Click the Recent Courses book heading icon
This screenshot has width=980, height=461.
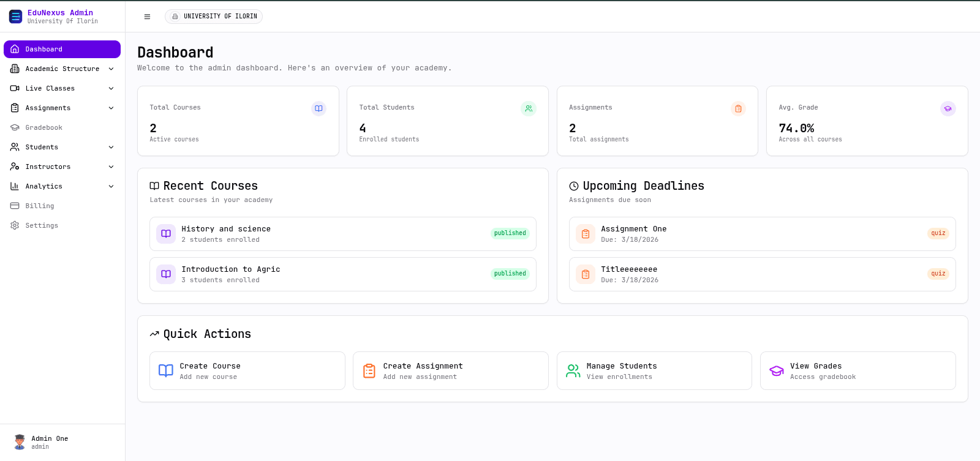point(154,186)
